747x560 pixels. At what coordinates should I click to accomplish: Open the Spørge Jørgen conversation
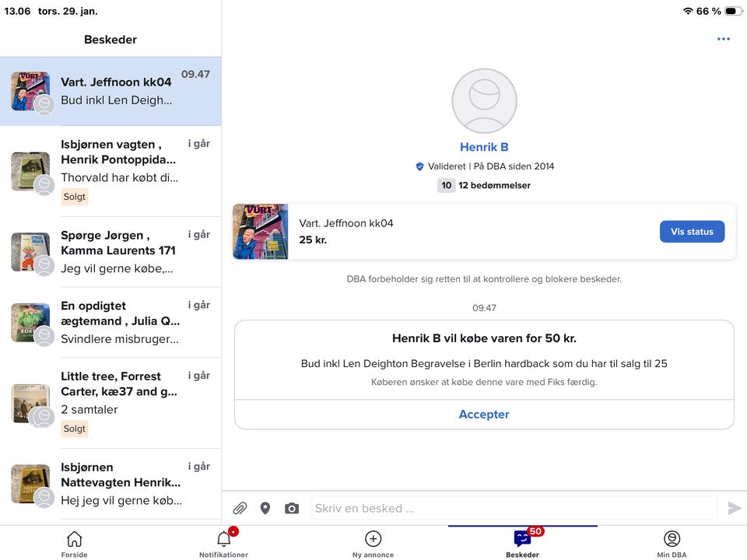click(x=110, y=252)
